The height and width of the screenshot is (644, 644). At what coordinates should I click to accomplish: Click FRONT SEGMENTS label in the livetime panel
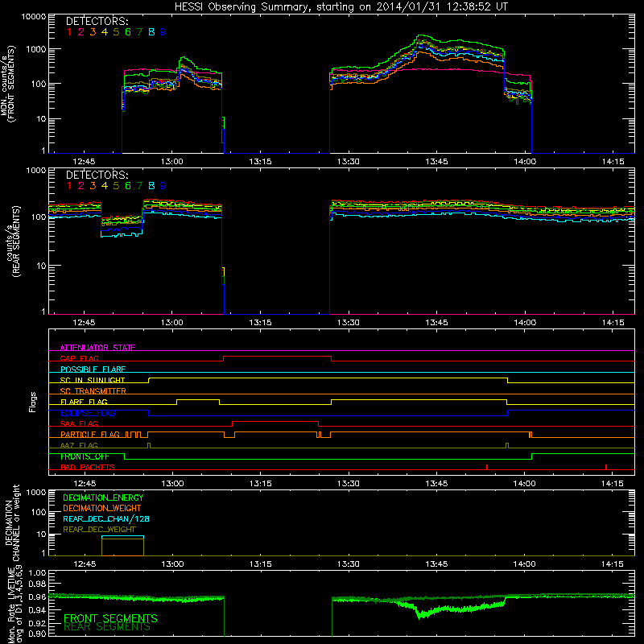(x=110, y=618)
